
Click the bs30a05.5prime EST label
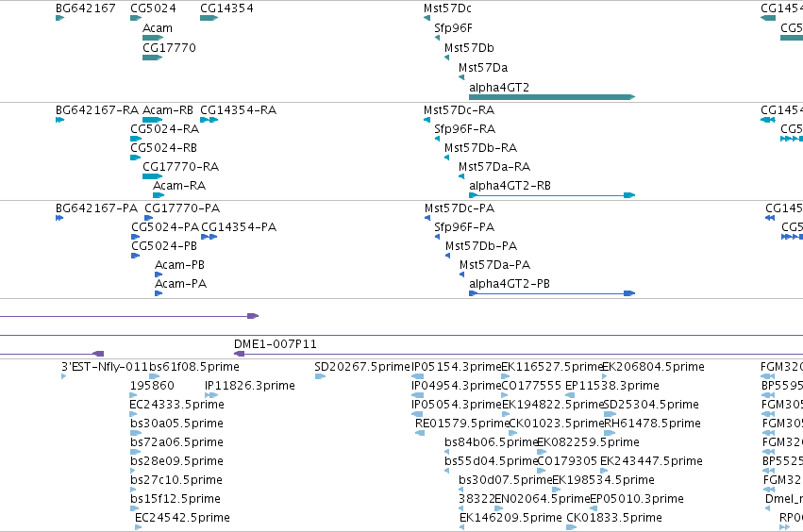pyautogui.click(x=176, y=424)
